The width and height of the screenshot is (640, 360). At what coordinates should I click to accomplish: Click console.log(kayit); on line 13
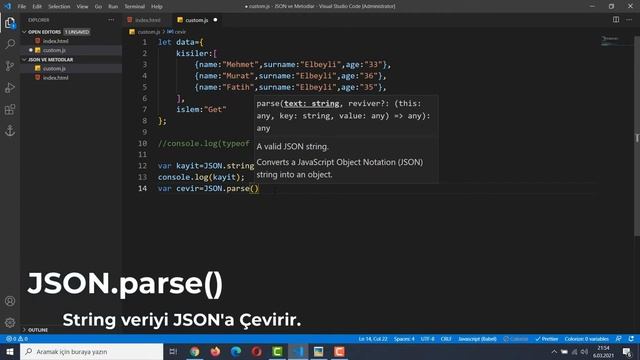[201, 177]
